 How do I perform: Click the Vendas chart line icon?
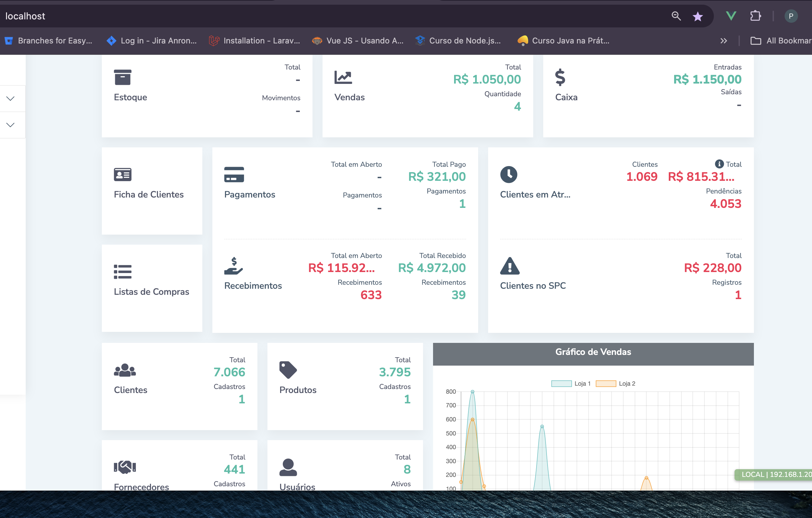coord(343,77)
